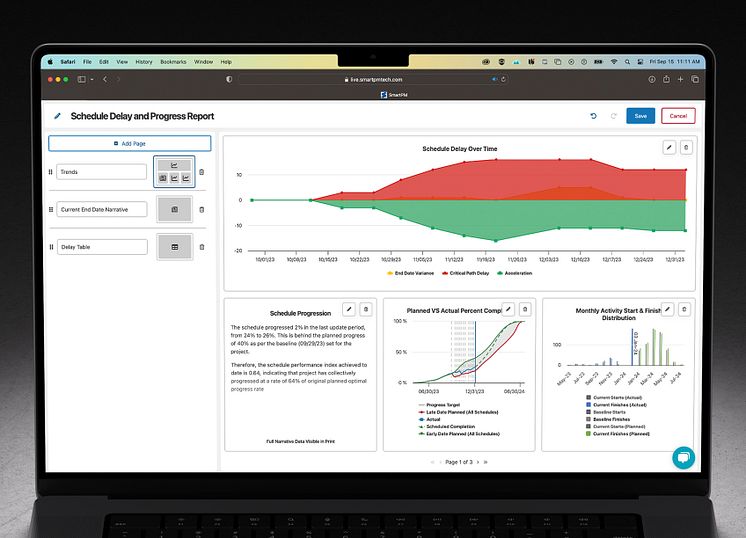The width and height of the screenshot is (746, 538).
Task: Click the Trends page name field
Action: 101,172
